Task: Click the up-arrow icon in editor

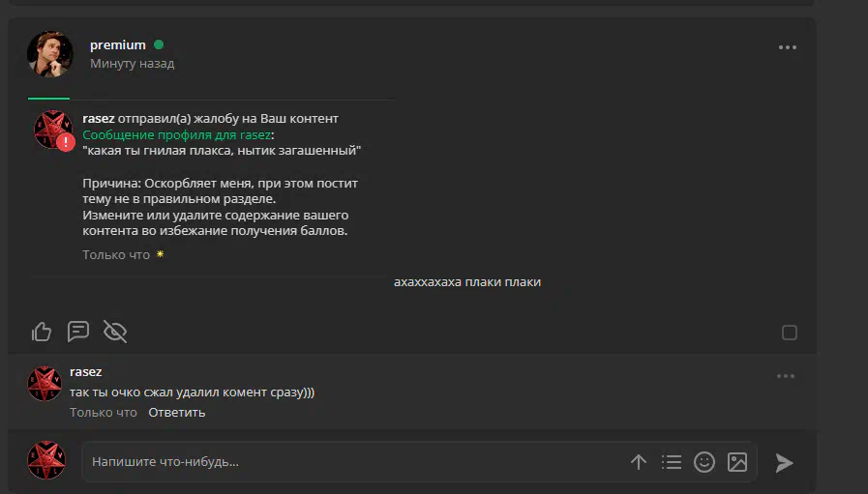Action: tap(639, 462)
